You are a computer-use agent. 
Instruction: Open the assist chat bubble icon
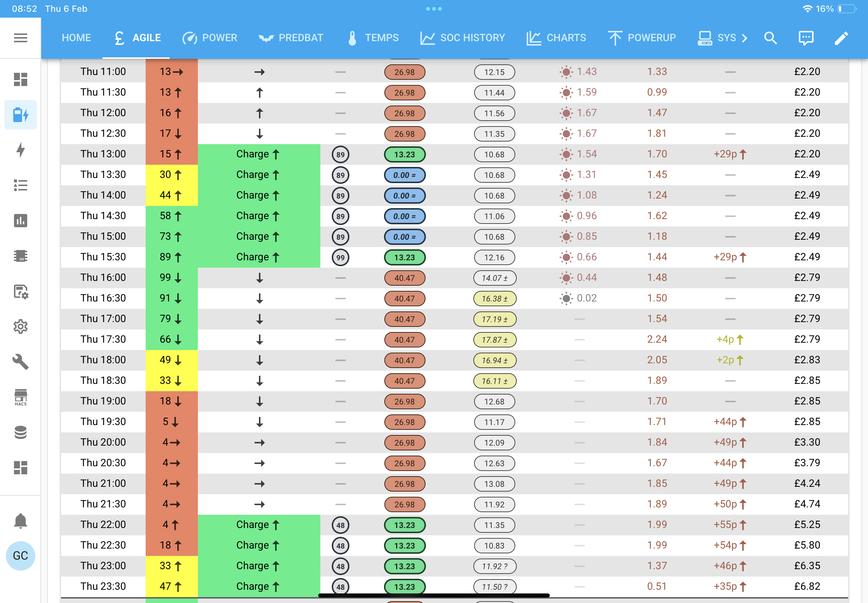pyautogui.click(x=805, y=38)
